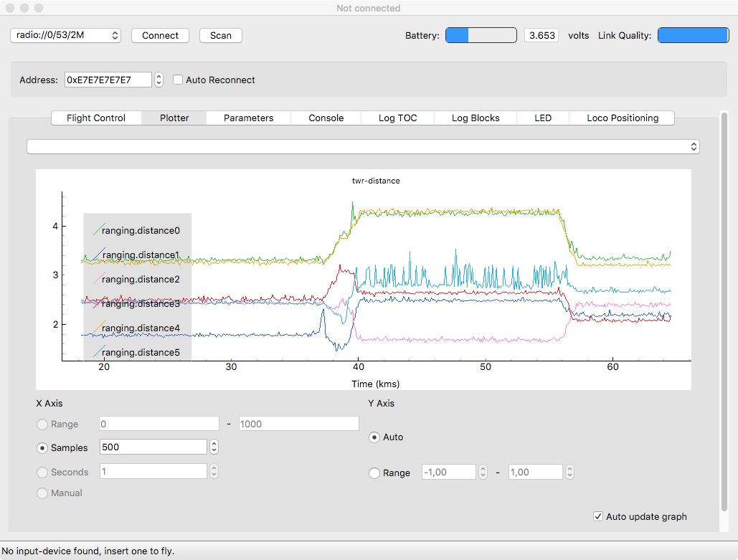Viewport: 738px width, 560px height.
Task: Expand the plot configuration dropdown
Action: click(363, 146)
